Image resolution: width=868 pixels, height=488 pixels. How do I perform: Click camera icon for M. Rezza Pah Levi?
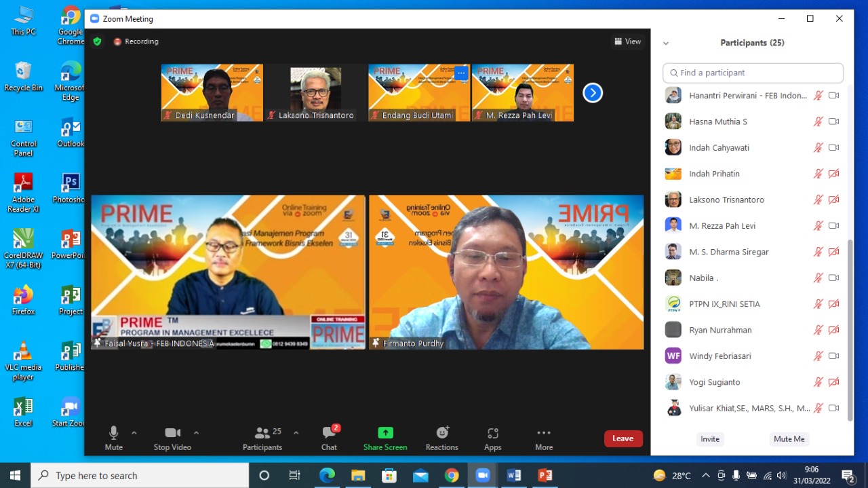[834, 225]
